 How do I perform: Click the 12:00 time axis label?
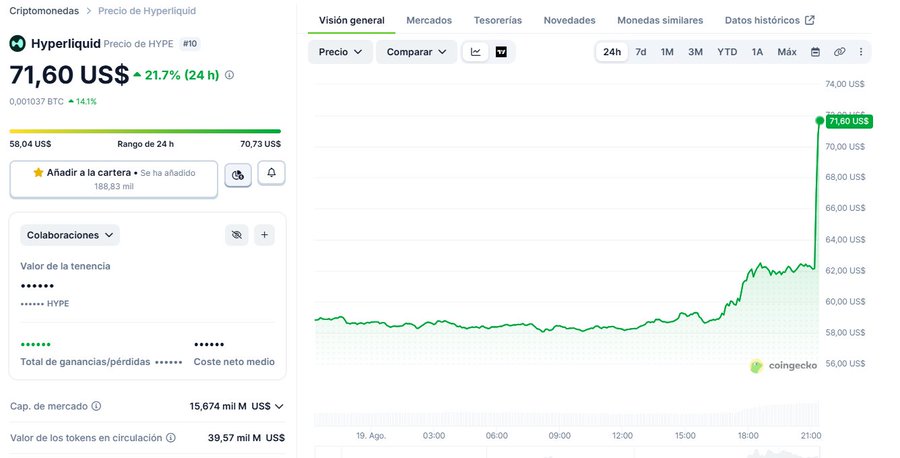coord(622,436)
